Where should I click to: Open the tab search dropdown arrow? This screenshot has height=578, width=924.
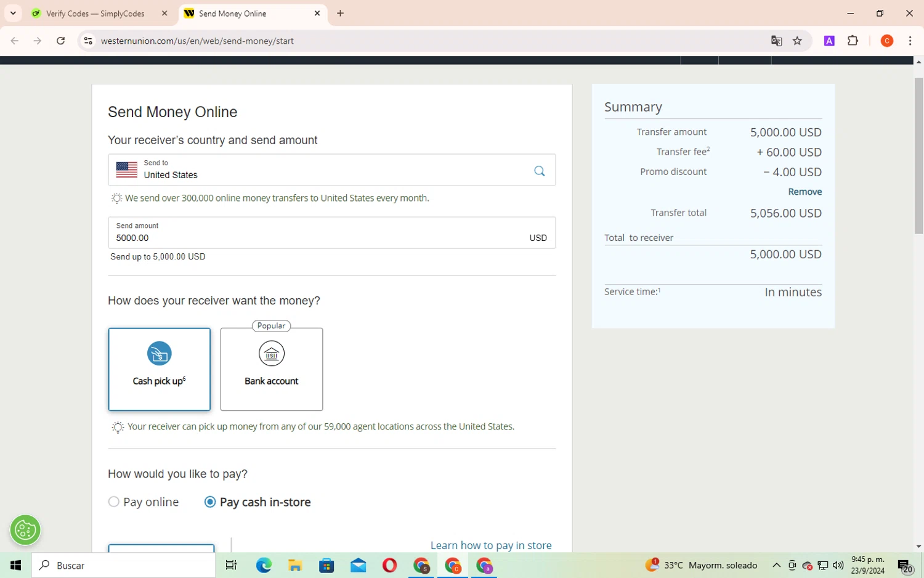pos(13,13)
